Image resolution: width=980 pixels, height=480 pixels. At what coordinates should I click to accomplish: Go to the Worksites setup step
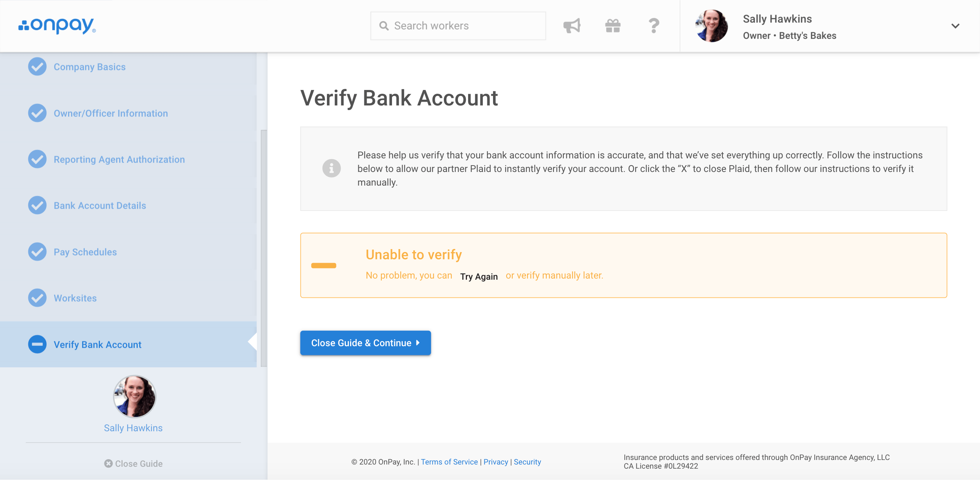tap(75, 298)
